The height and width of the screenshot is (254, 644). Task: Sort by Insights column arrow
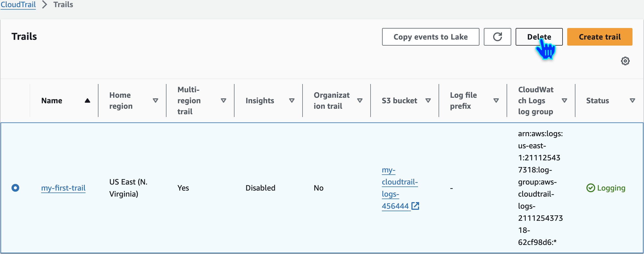[292, 101]
